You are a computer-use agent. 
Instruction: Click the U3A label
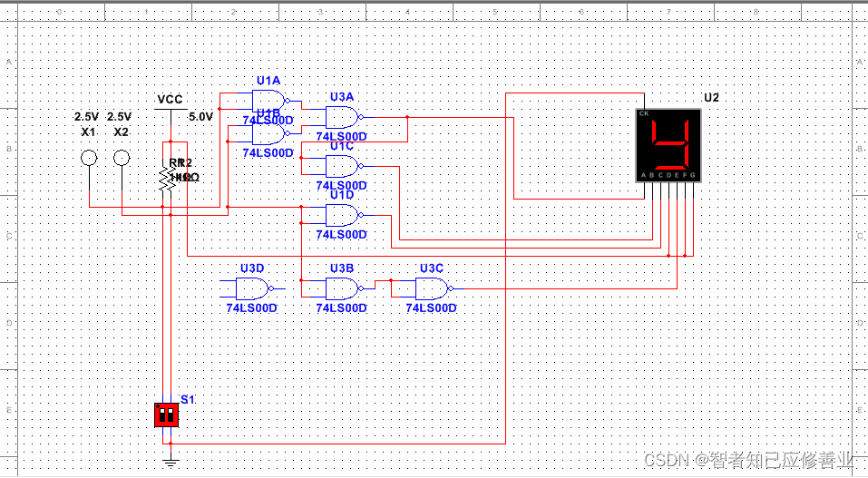[x=342, y=97]
